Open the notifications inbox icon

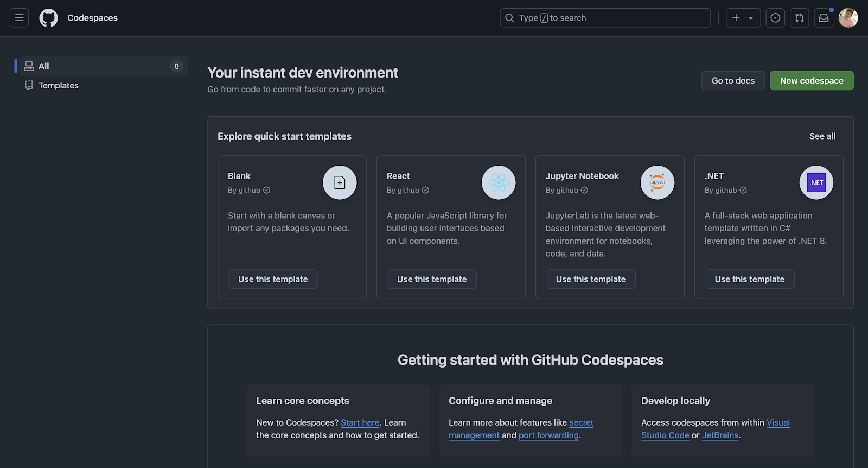(x=824, y=18)
